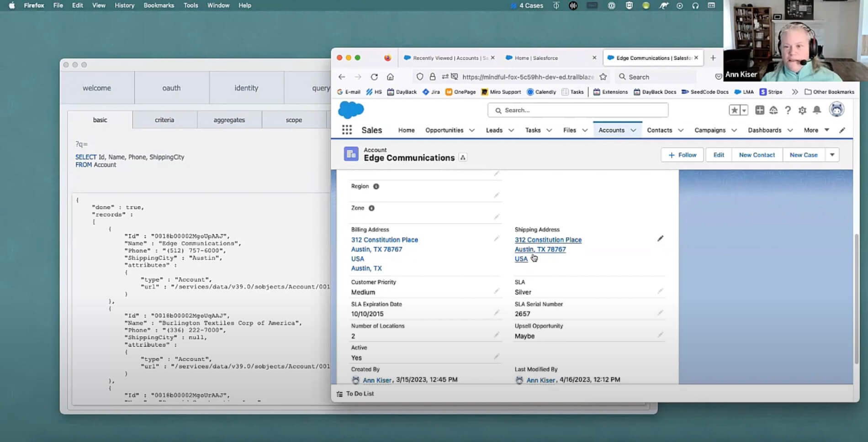The width and height of the screenshot is (868, 442).
Task: Go to the Firefox home page icon
Action: (390, 77)
